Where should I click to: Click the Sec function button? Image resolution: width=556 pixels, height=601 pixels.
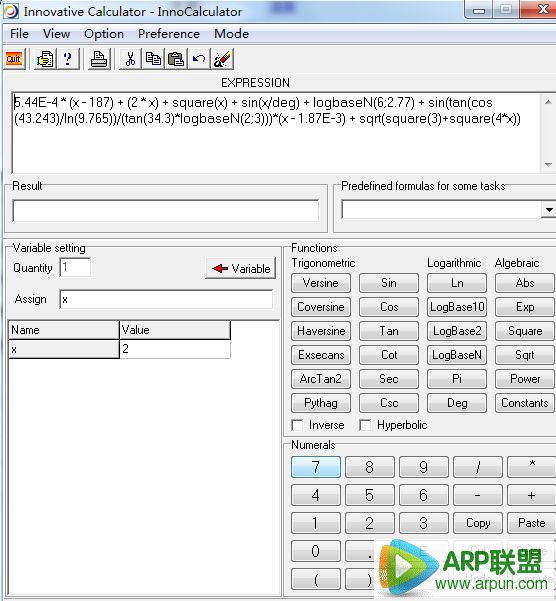click(x=389, y=379)
